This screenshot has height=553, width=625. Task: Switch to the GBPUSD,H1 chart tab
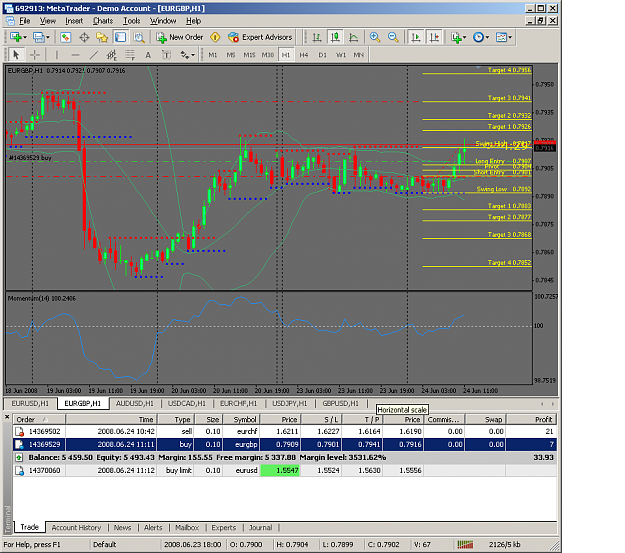(340, 403)
